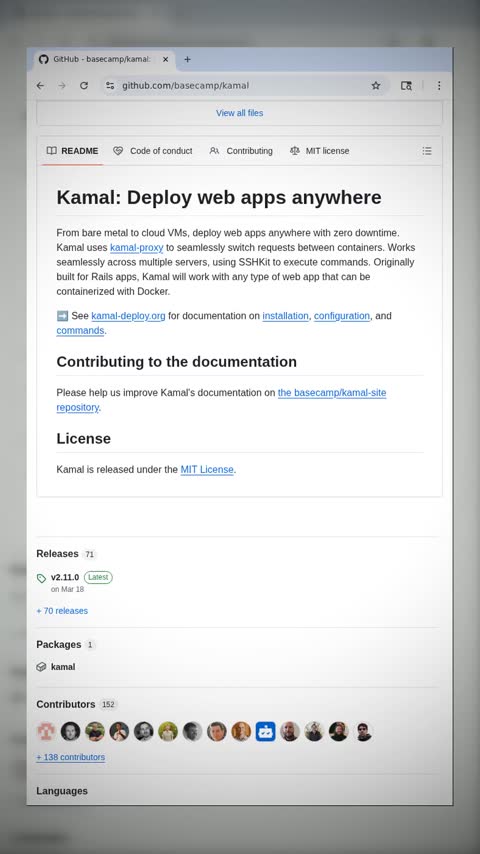This screenshot has width=480, height=854.
Task: Click the Contributing to the documentation heading
Action: coord(177,362)
